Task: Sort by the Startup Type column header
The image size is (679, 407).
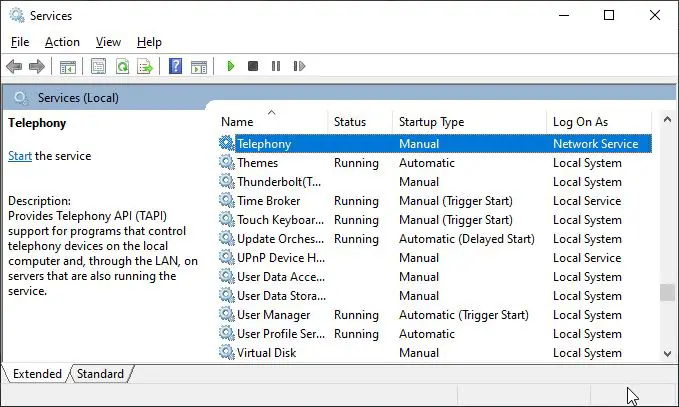Action: [469, 122]
